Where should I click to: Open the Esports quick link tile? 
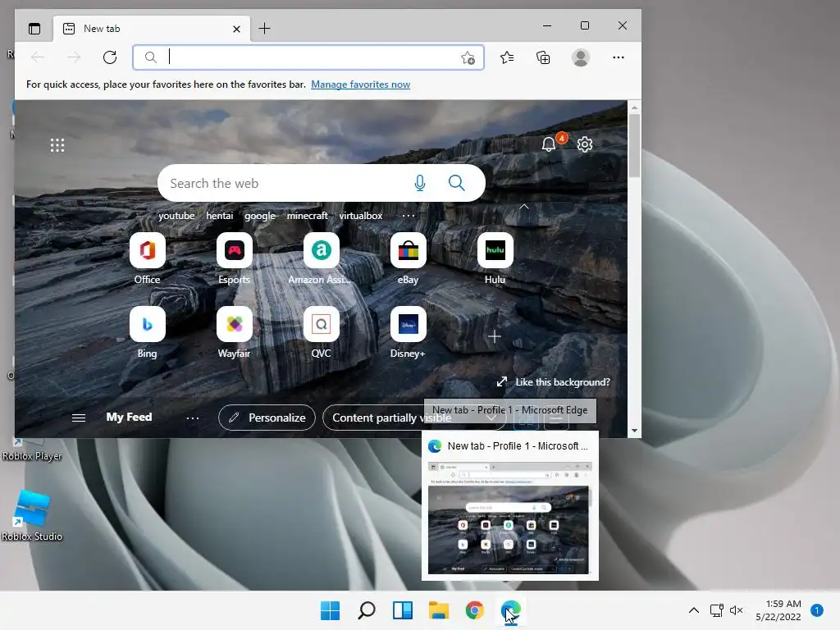coord(234,258)
